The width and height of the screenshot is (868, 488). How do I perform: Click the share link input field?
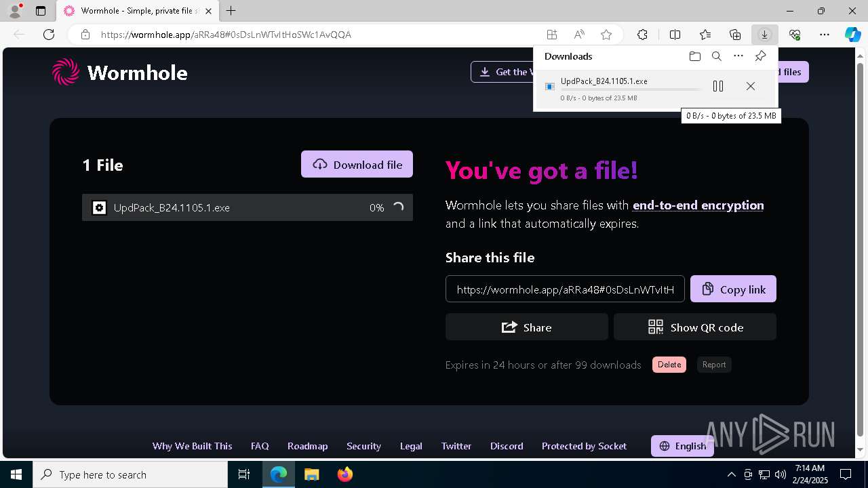pos(565,289)
